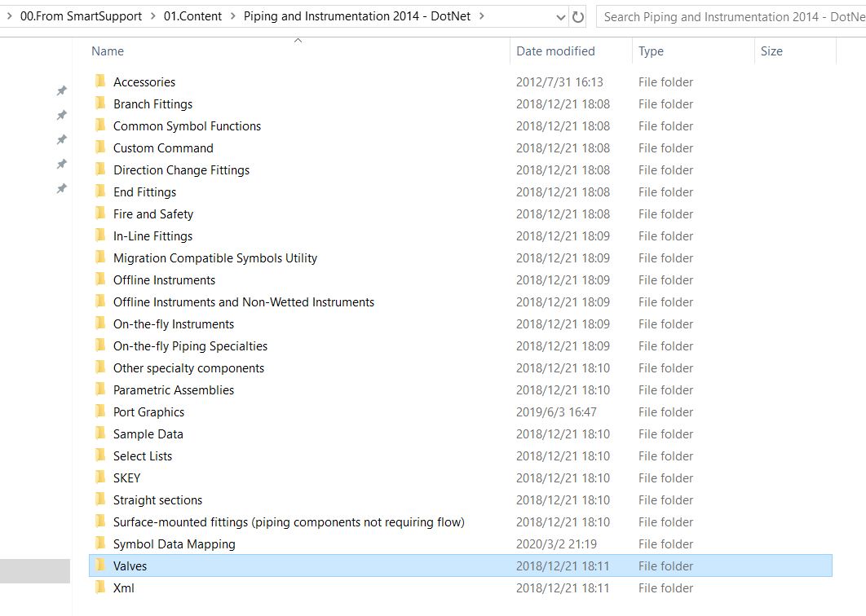Select the Branch Fittings folder name
The width and height of the screenshot is (866, 616).
pyautogui.click(x=153, y=104)
